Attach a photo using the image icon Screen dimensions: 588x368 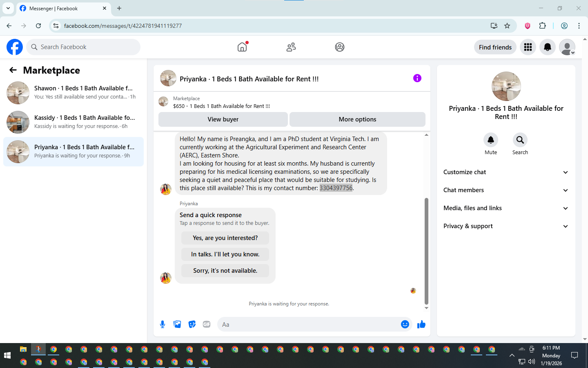(x=177, y=324)
